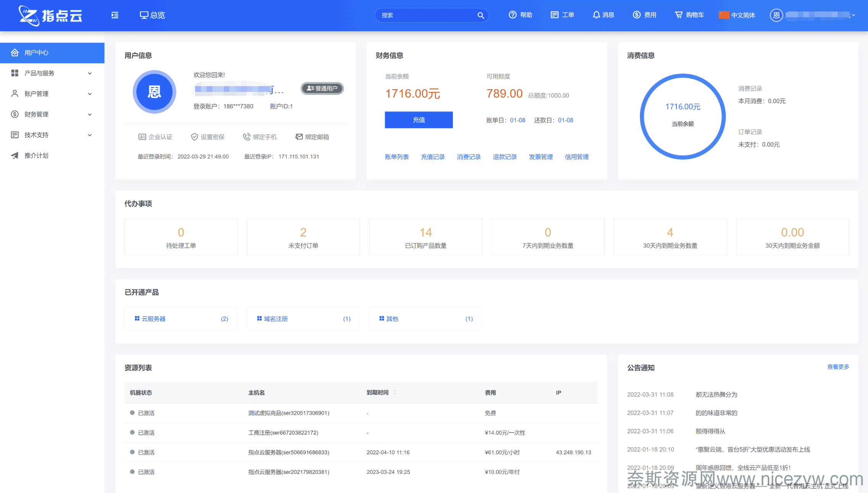Sort by 到期时间 column arrows
The height and width of the screenshot is (493, 868).
[394, 392]
